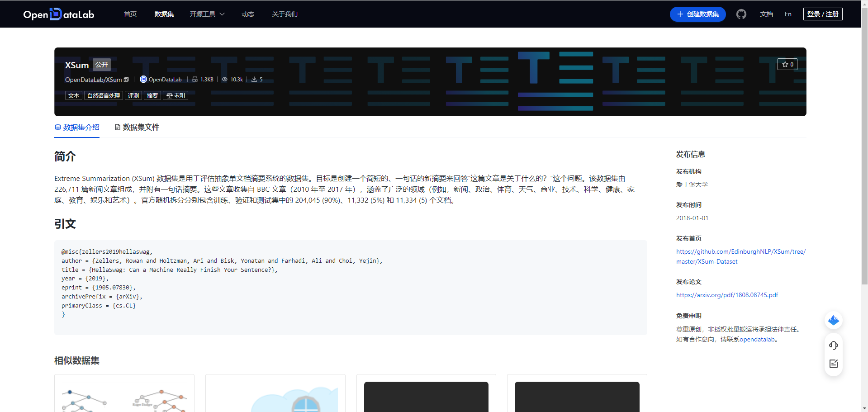Viewport: 868px width, 412px height.
Task: Open the arxiv 1808.08745 paper link
Action: (x=727, y=295)
